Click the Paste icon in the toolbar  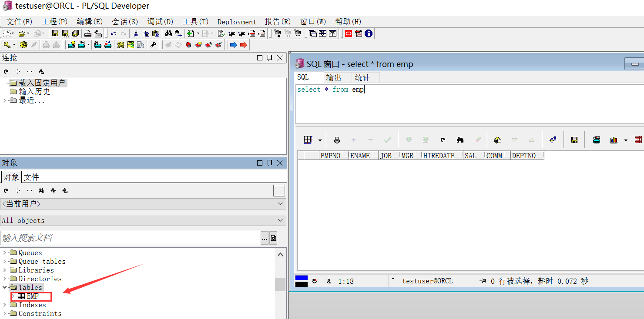click(x=155, y=33)
